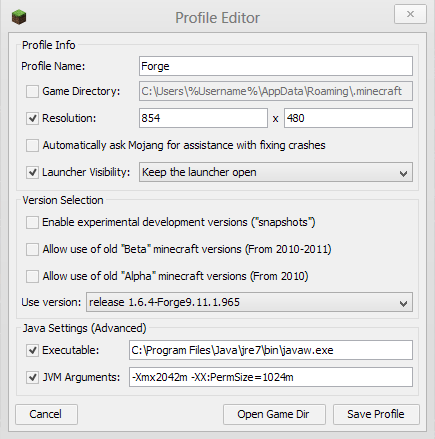Enable the Game Directory checkbox

point(32,91)
